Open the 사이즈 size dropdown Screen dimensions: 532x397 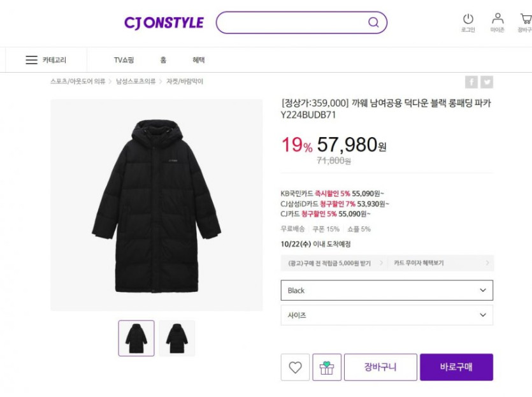click(387, 315)
